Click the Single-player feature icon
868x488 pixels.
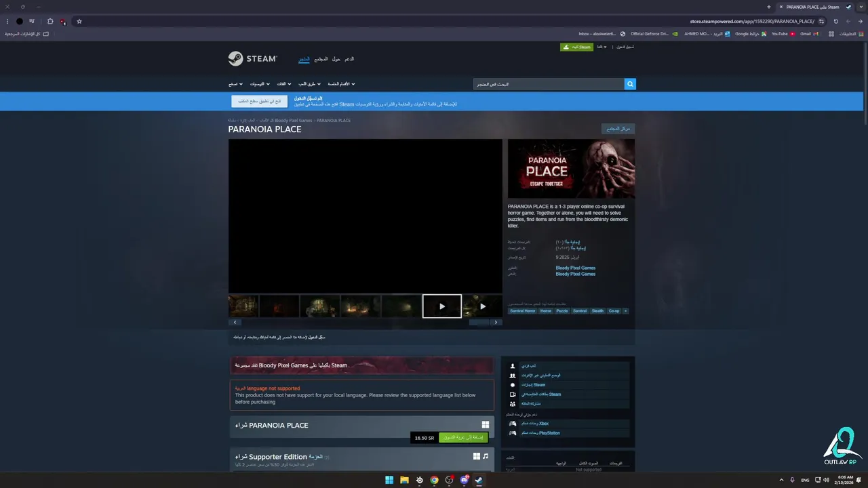click(513, 366)
